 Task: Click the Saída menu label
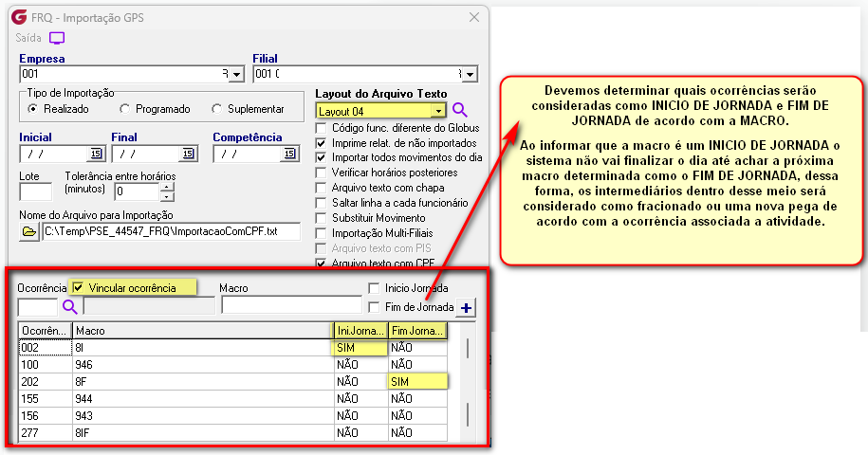tap(28, 38)
